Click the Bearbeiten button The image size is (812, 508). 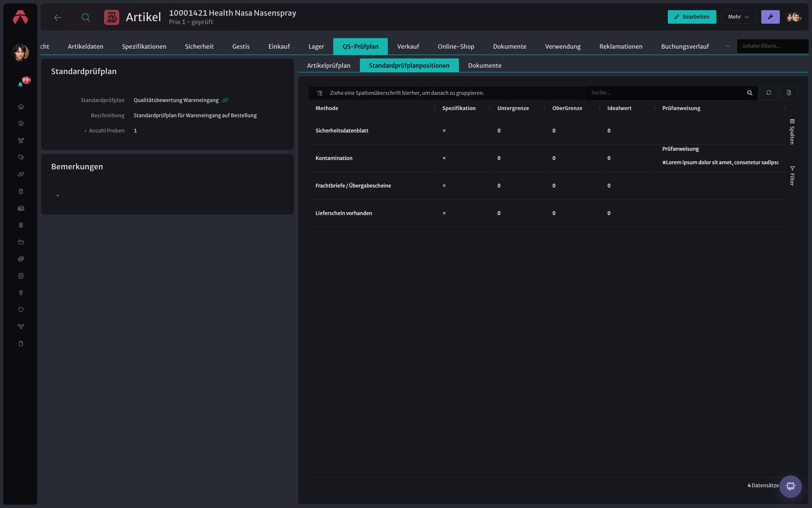691,17
